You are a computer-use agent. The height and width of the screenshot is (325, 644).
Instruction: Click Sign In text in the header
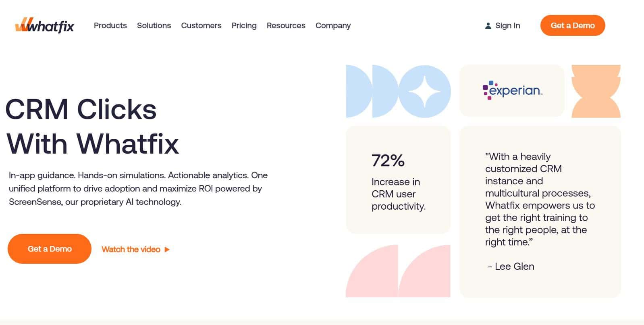point(507,25)
